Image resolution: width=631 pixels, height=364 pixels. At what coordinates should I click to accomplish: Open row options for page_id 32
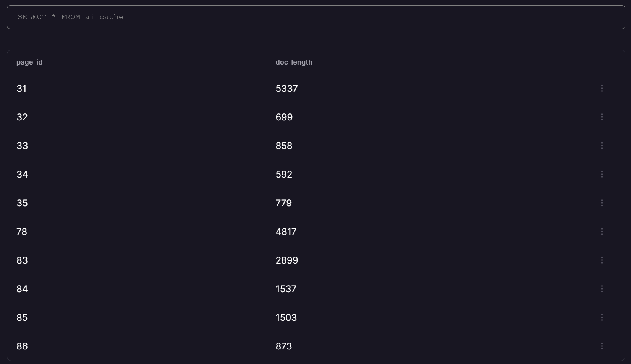(x=602, y=117)
